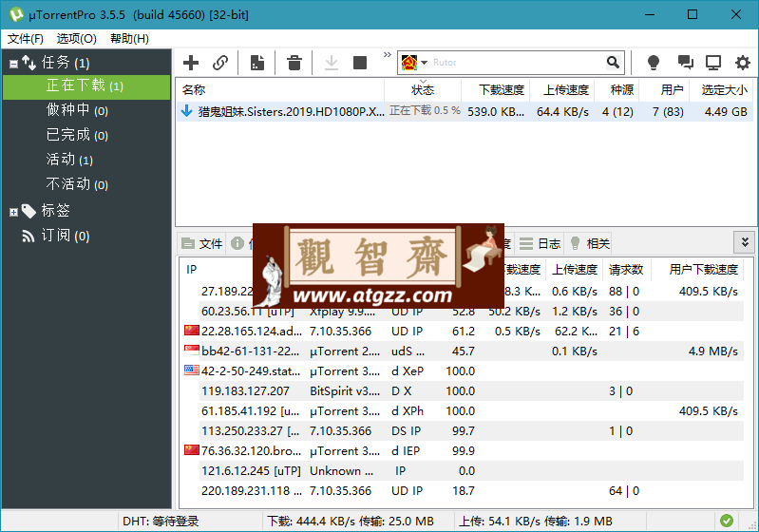Collapse detail pane with double-chevron button

click(x=745, y=242)
